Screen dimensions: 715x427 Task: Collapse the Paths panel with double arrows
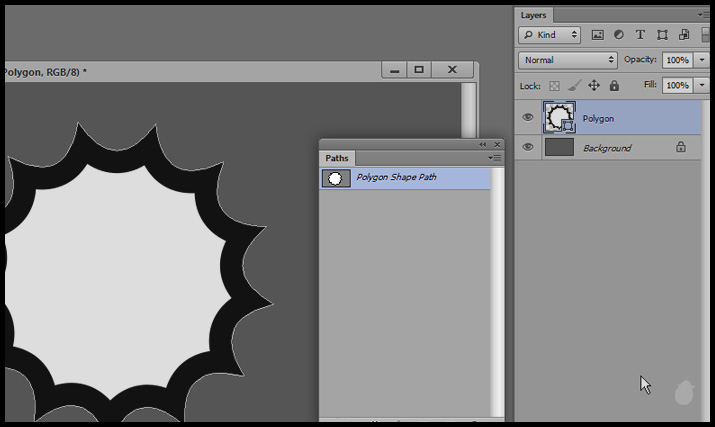point(484,145)
